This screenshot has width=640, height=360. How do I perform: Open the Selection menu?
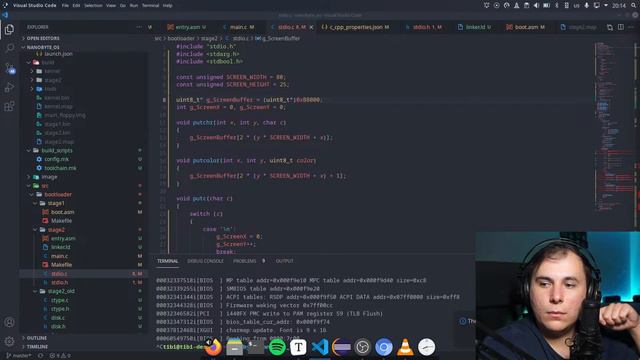coord(93,5)
